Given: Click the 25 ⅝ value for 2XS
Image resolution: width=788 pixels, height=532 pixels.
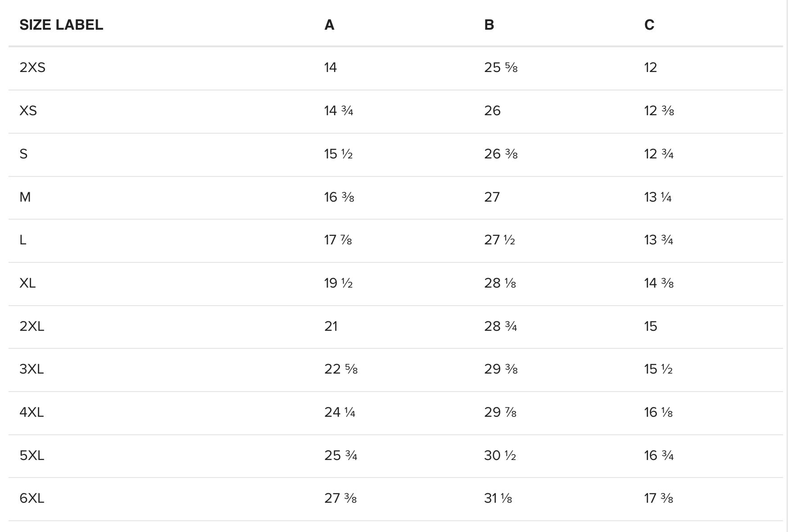Looking at the screenshot, I should point(501,68).
